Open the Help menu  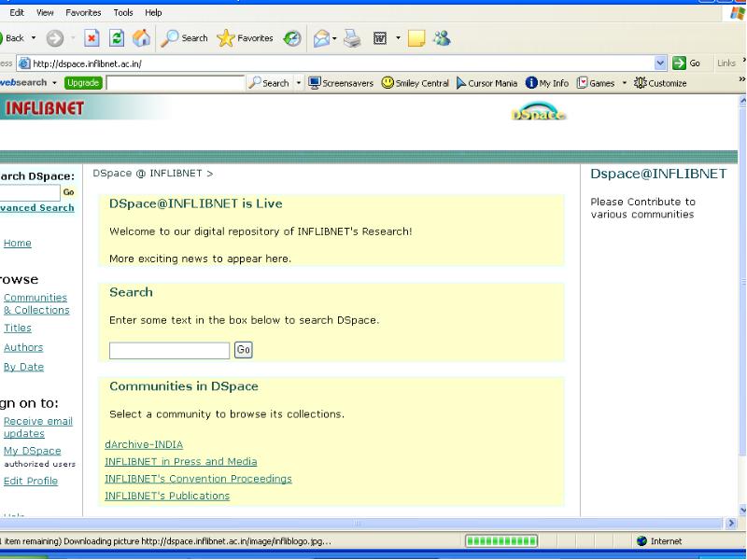153,12
